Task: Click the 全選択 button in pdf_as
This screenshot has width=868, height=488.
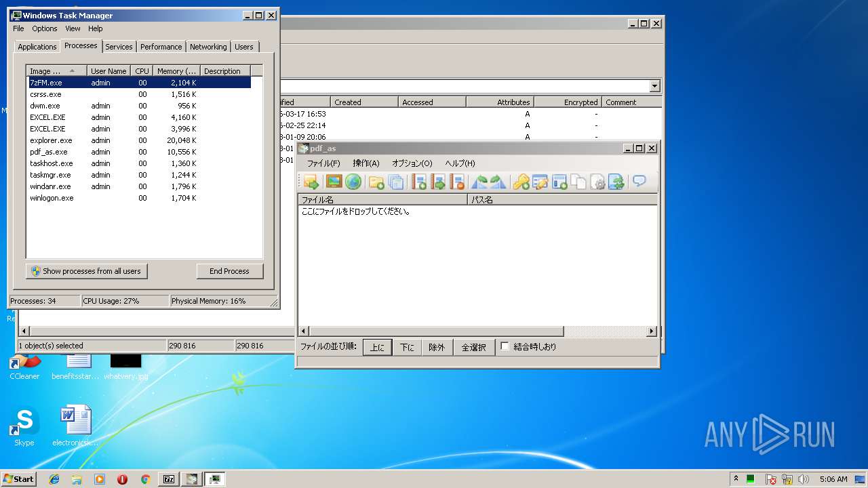Action: (473, 347)
